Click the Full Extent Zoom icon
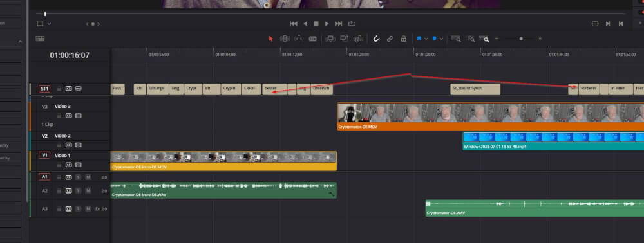The height and width of the screenshot is (243, 644). tap(455, 39)
